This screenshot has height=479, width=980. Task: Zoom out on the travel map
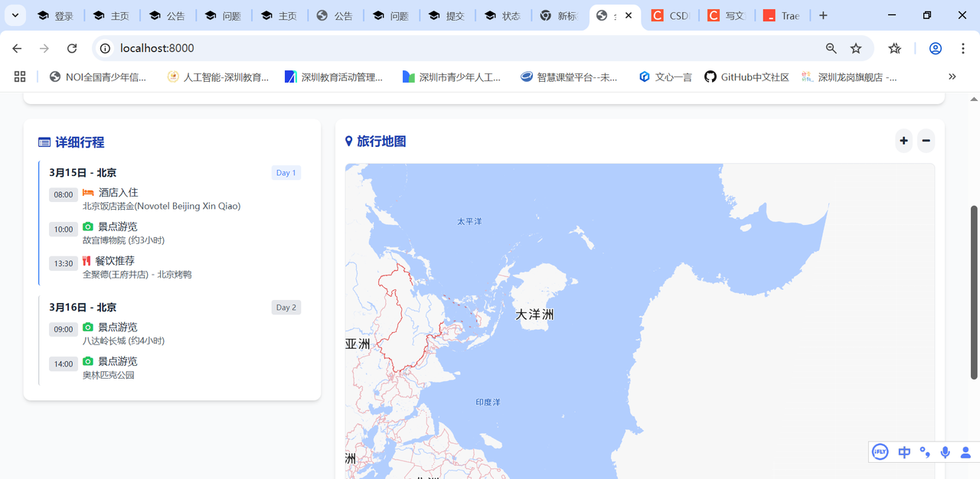click(926, 141)
